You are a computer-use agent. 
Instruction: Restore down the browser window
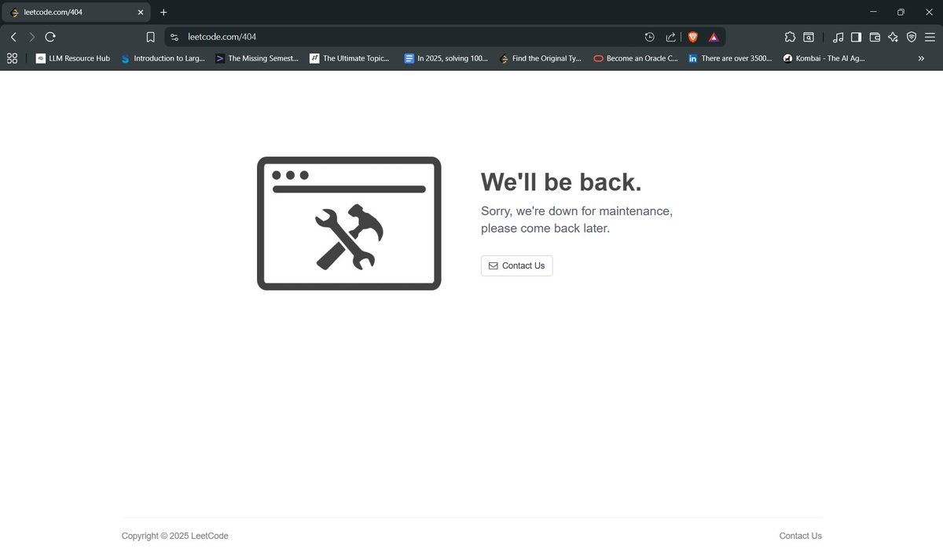(901, 12)
